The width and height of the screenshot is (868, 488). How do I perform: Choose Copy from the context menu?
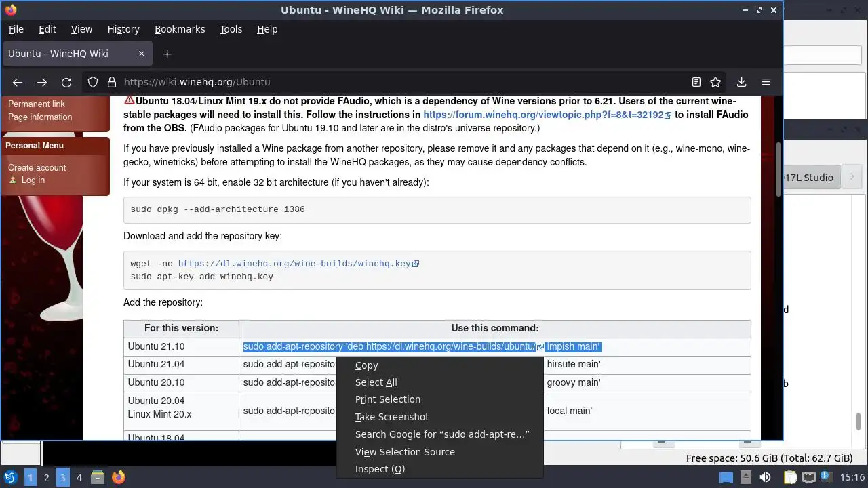click(440, 365)
